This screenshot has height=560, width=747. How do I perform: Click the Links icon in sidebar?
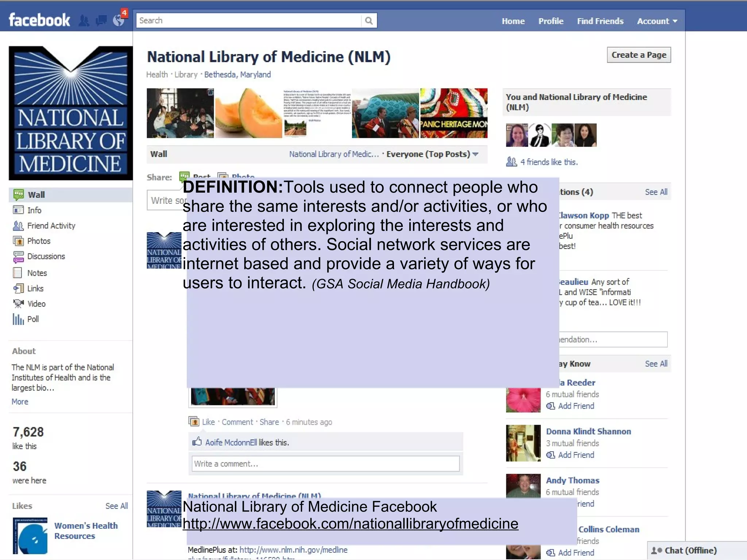pos(18,288)
